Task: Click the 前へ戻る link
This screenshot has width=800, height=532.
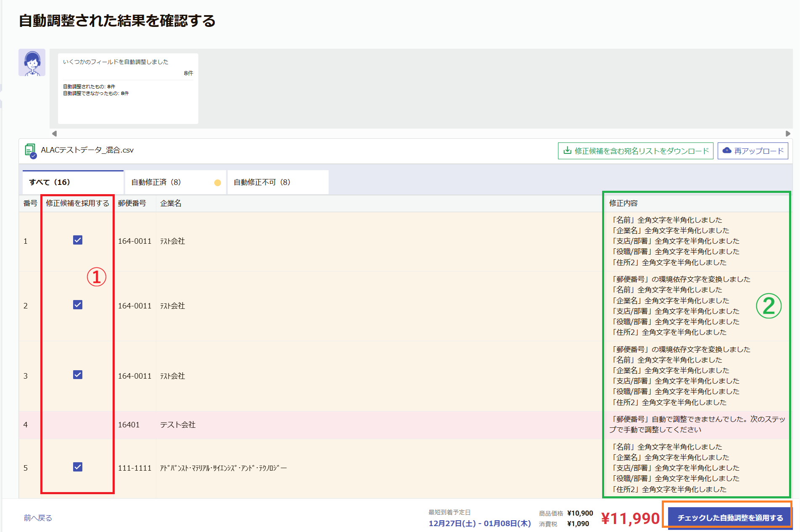Action: click(x=38, y=518)
